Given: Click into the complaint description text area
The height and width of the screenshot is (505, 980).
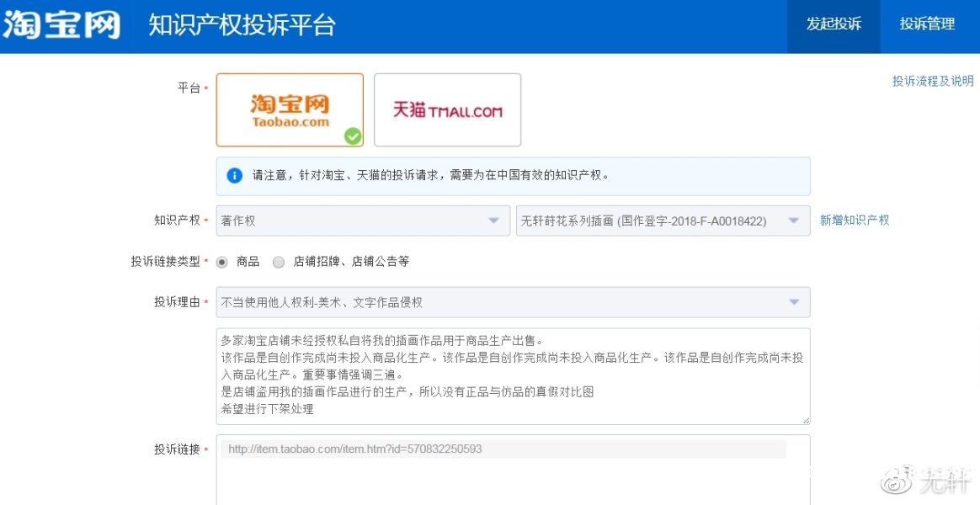Looking at the screenshot, I should click(513, 376).
